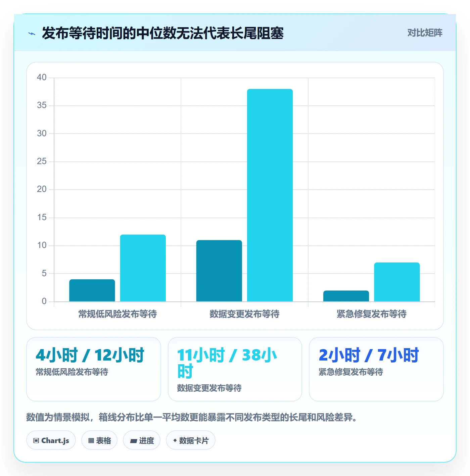Viewport: 470px width, 476px height.
Task: Click the 对比矩阵 label in the header
Action: click(425, 33)
